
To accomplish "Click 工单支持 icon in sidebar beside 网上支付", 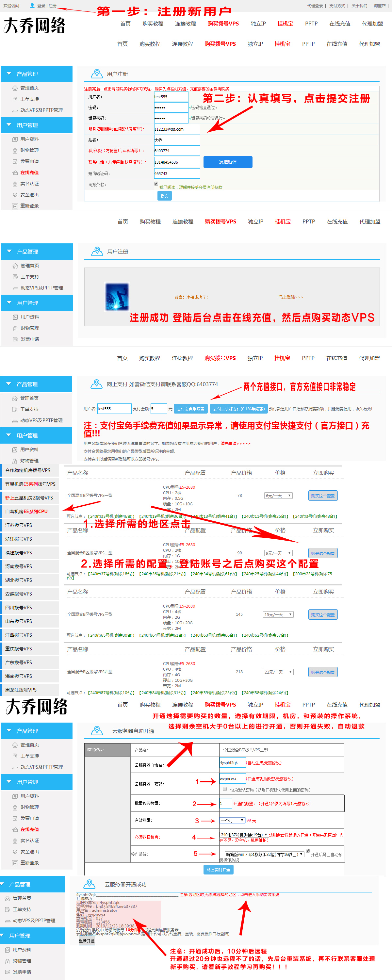I will point(15,409).
